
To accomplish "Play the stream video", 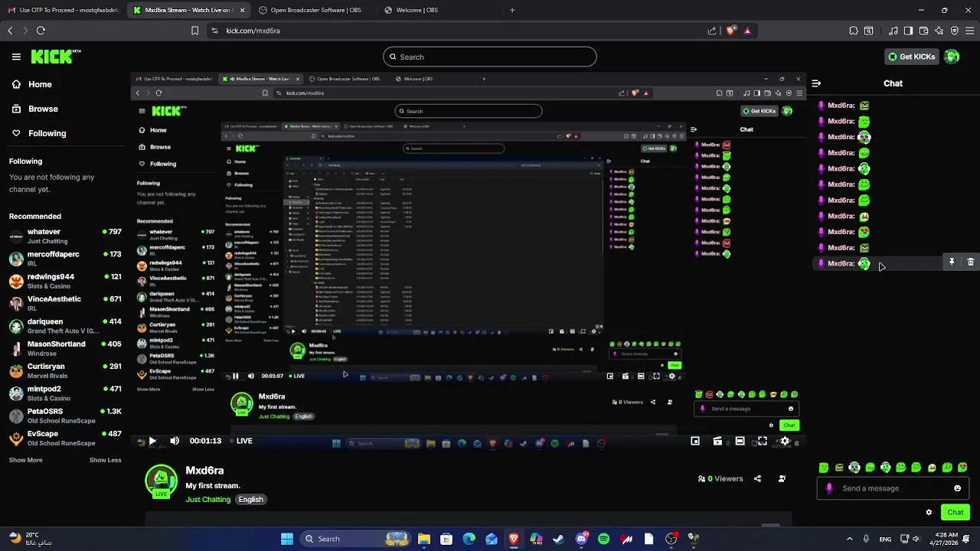I will (152, 441).
